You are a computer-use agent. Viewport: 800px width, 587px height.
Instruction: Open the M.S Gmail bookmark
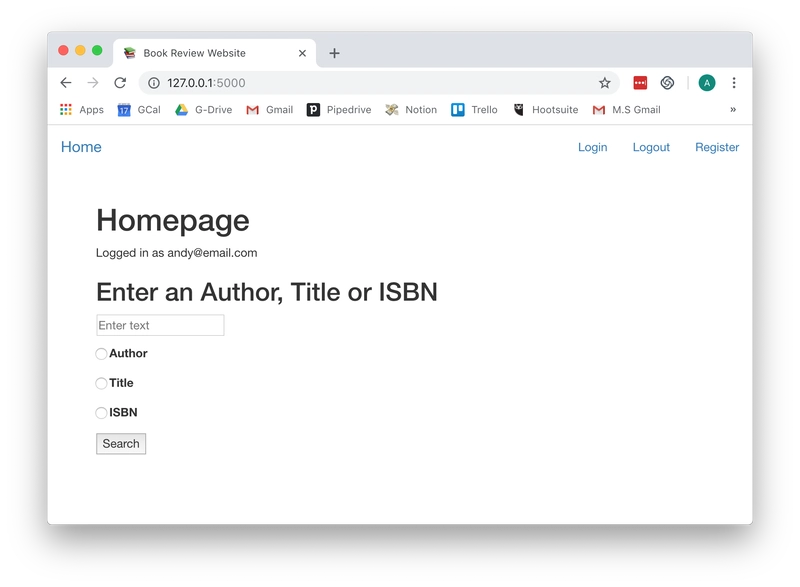(627, 110)
